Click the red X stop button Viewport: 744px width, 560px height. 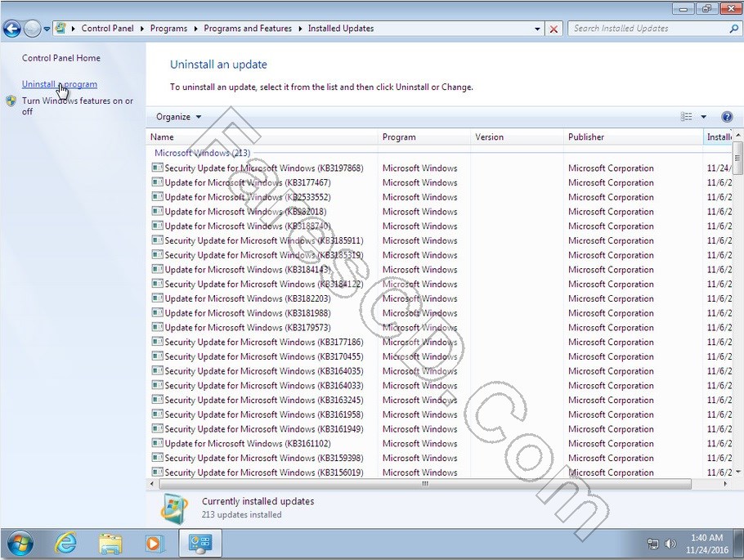pyautogui.click(x=554, y=29)
